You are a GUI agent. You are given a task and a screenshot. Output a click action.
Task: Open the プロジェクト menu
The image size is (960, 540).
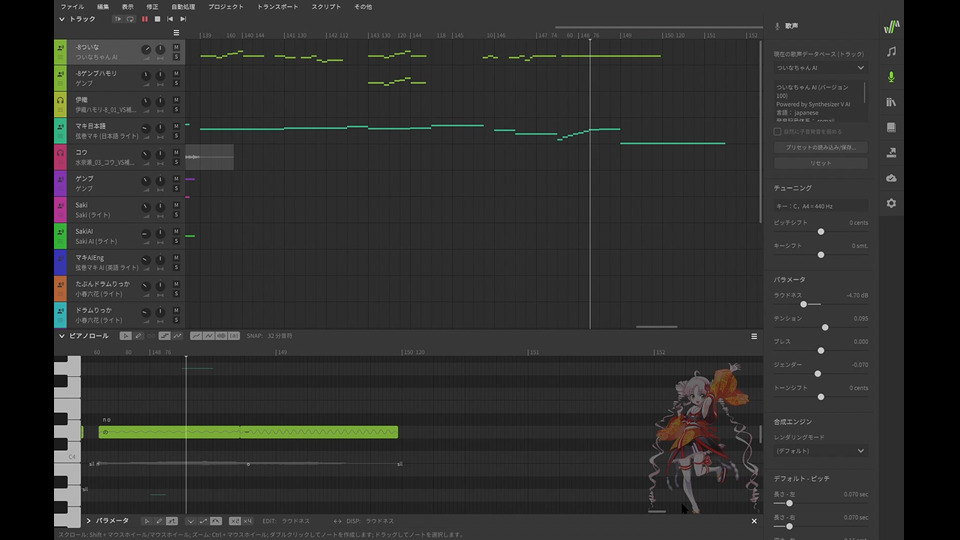coord(226,7)
